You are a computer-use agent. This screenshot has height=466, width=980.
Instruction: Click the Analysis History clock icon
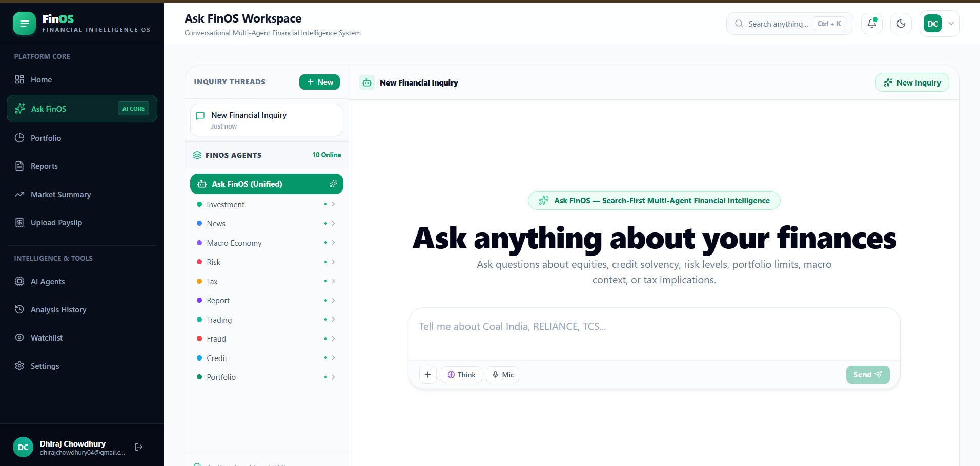pos(19,309)
